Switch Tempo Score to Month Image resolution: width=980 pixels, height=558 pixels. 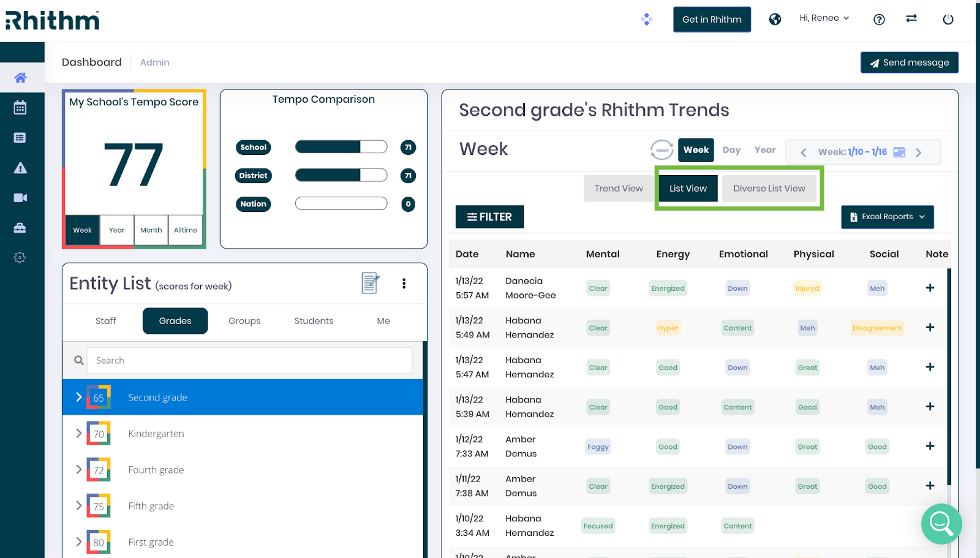tap(151, 230)
